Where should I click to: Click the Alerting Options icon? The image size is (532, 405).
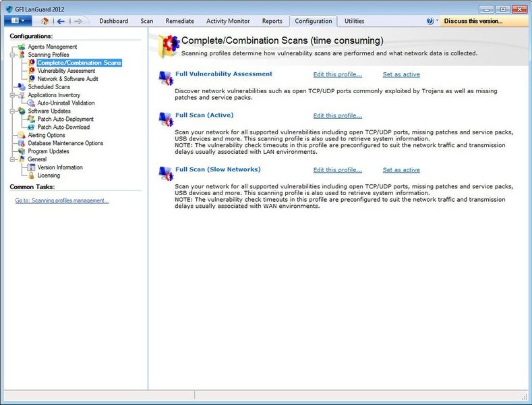pyautogui.click(x=22, y=135)
